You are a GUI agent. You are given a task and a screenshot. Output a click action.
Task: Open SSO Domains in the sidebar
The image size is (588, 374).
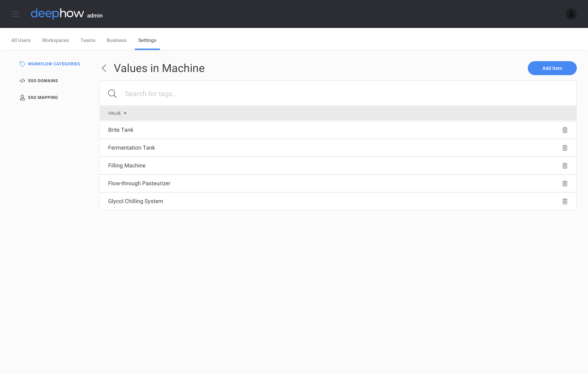click(39, 81)
